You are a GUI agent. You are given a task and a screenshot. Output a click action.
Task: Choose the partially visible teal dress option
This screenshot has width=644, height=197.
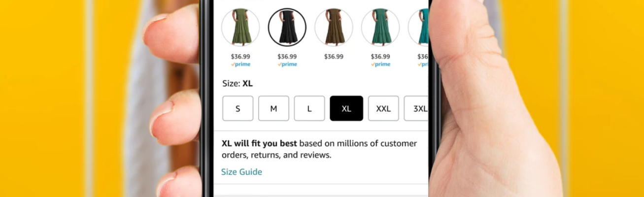click(418, 27)
